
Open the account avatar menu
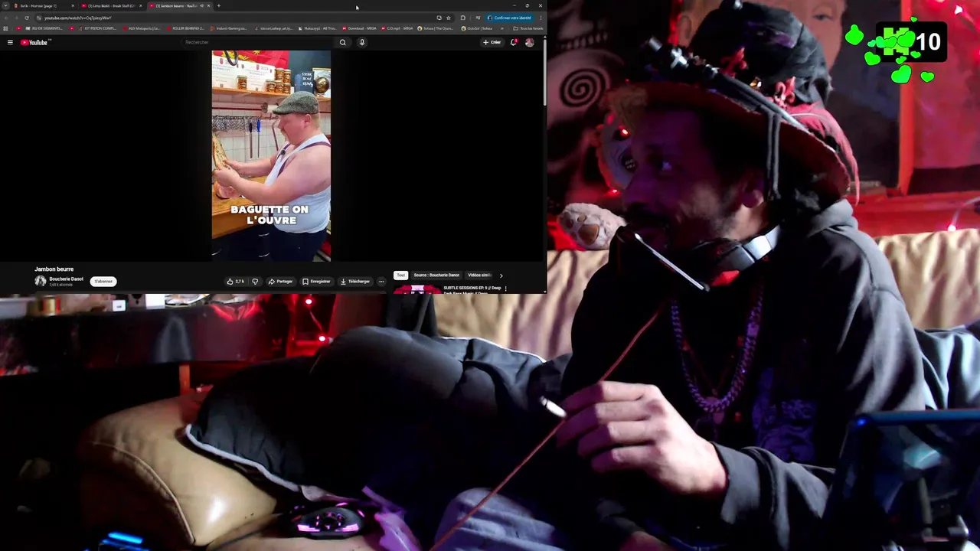tap(529, 42)
